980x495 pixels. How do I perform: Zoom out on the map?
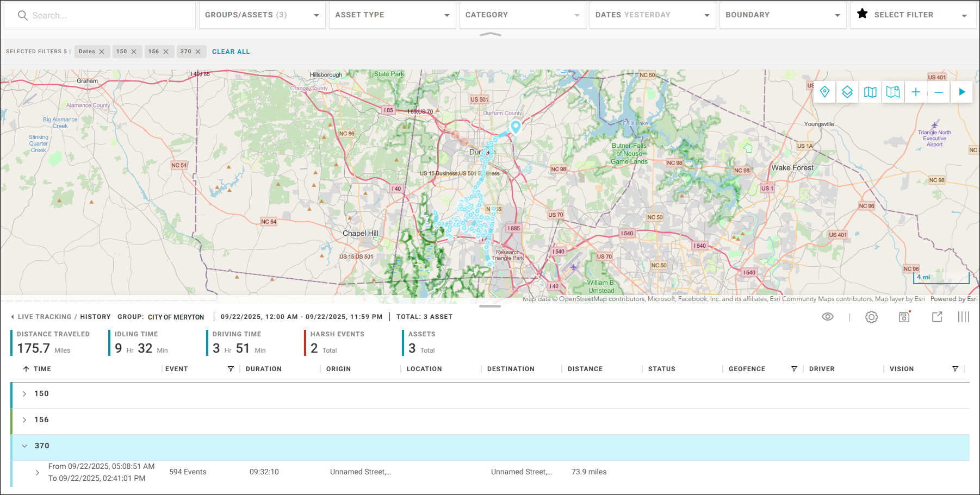tap(939, 92)
